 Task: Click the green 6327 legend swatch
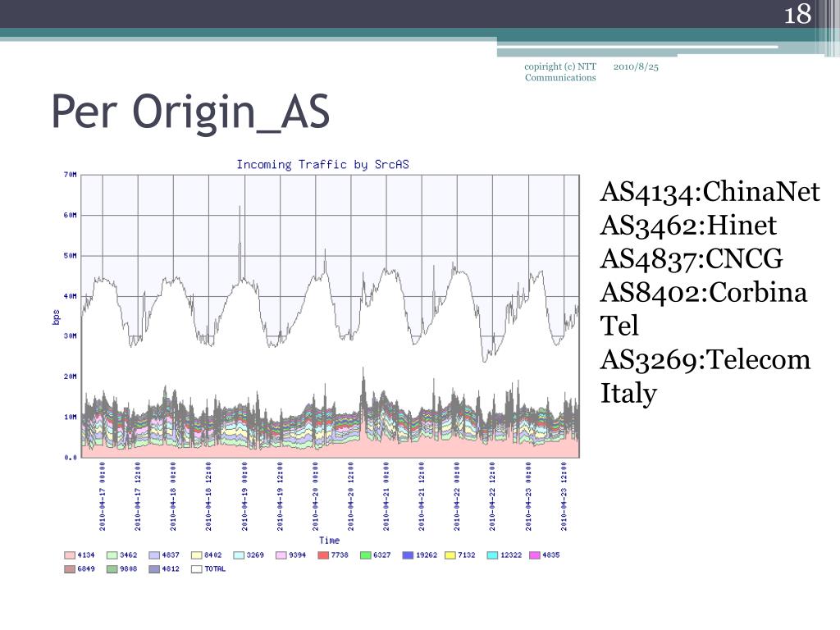[365, 555]
